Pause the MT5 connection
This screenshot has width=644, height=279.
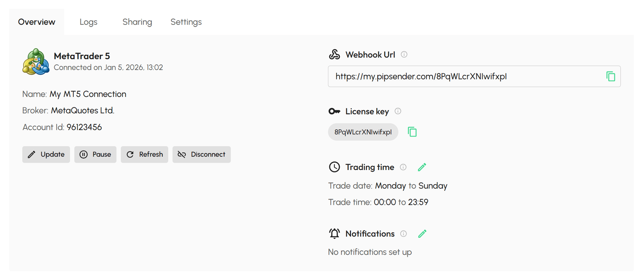click(x=95, y=155)
